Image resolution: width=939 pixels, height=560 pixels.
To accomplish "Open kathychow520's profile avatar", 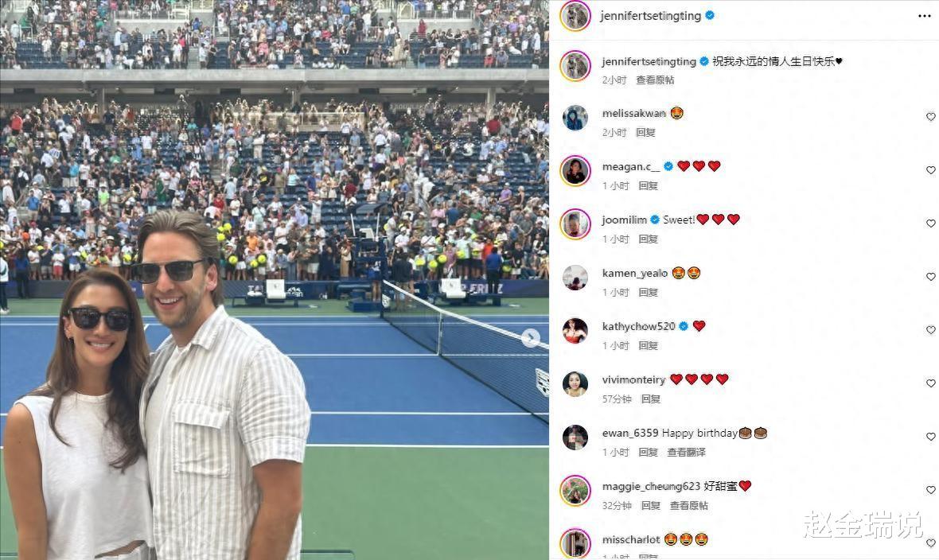I will 575,331.
